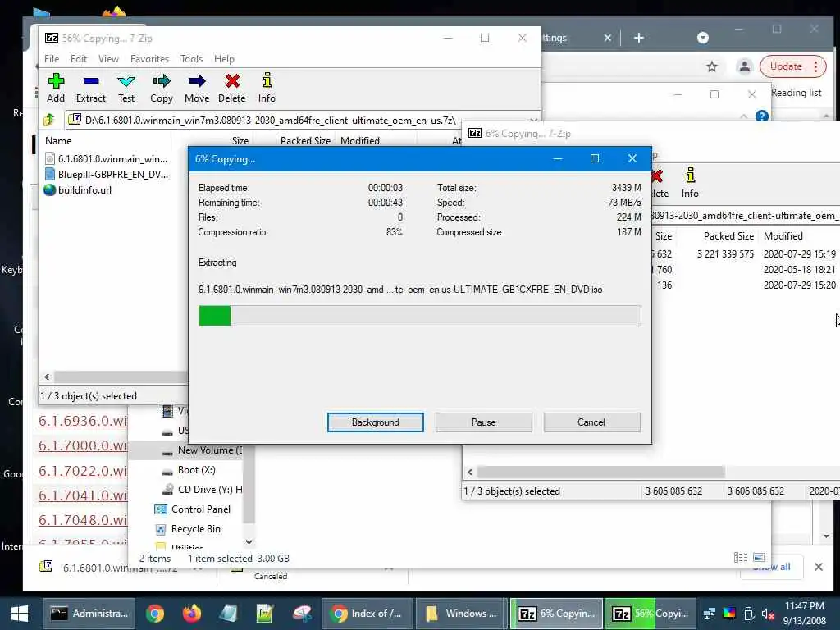Open the 6.1.7048.0 build link
The height and width of the screenshot is (630, 840).
pos(83,519)
